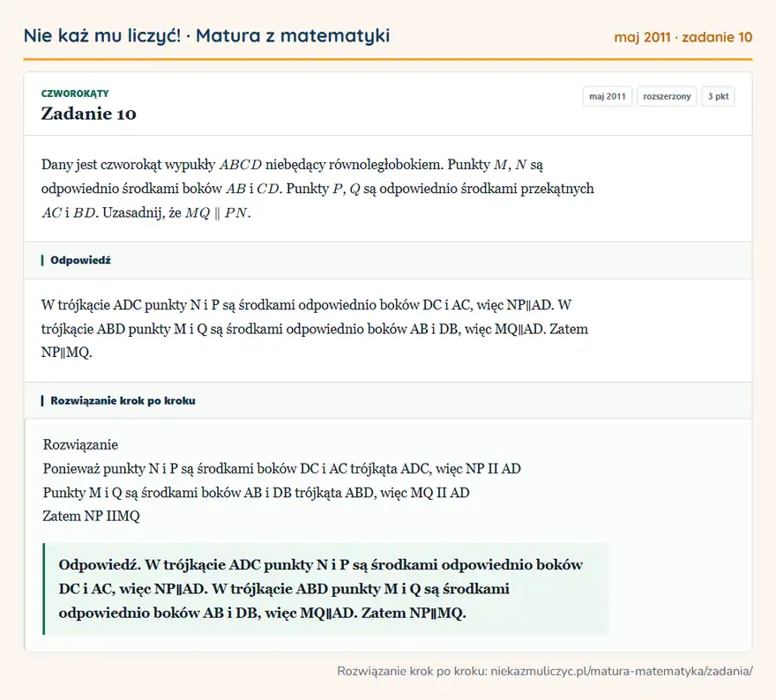This screenshot has width=776, height=700.
Task: Click the 'maj 2011 · zadanie 10' header label
Action: [x=683, y=37]
